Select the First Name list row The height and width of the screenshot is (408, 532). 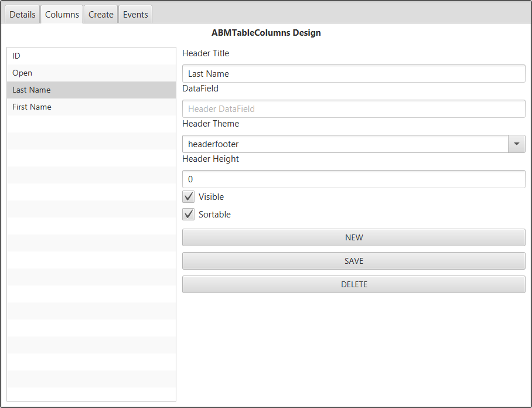tap(91, 107)
